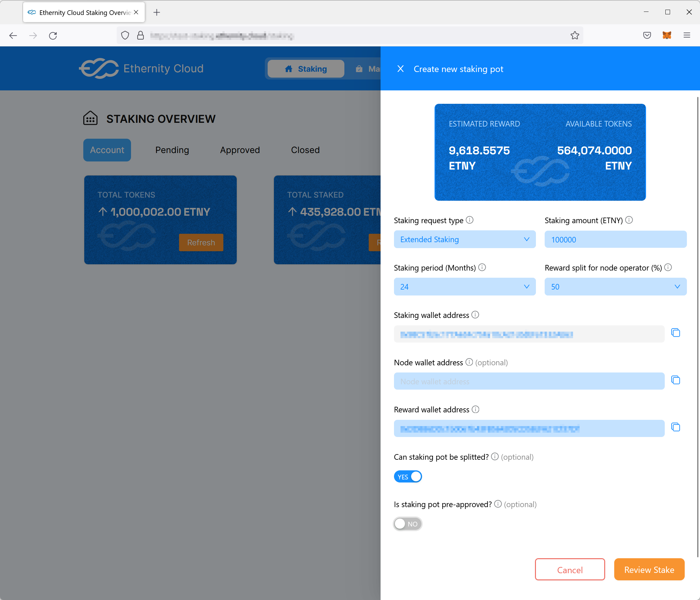Image resolution: width=700 pixels, height=600 pixels.
Task: Click info icon beside Reward wallet address
Action: click(x=476, y=409)
